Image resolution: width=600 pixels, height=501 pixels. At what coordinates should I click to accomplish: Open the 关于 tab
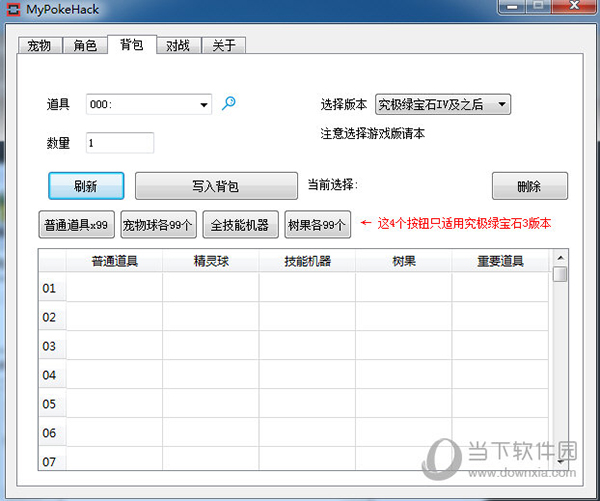click(x=224, y=46)
